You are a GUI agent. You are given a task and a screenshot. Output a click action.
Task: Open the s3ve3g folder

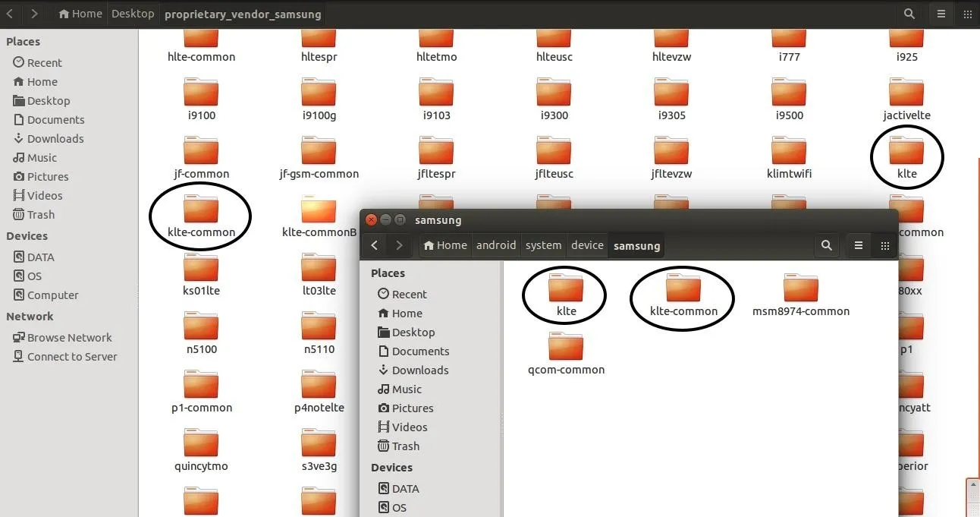click(319, 450)
